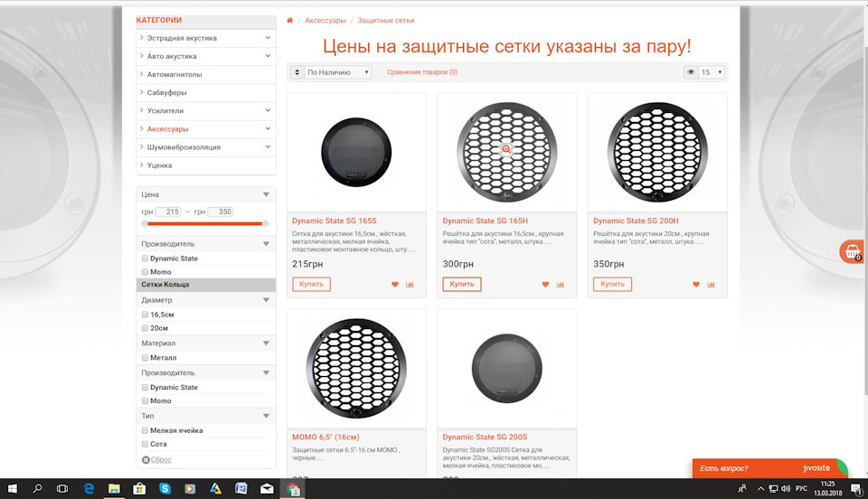The width and height of the screenshot is (868, 499).
Task: Add Dynamic State SG 165S to comparison
Action: (410, 285)
